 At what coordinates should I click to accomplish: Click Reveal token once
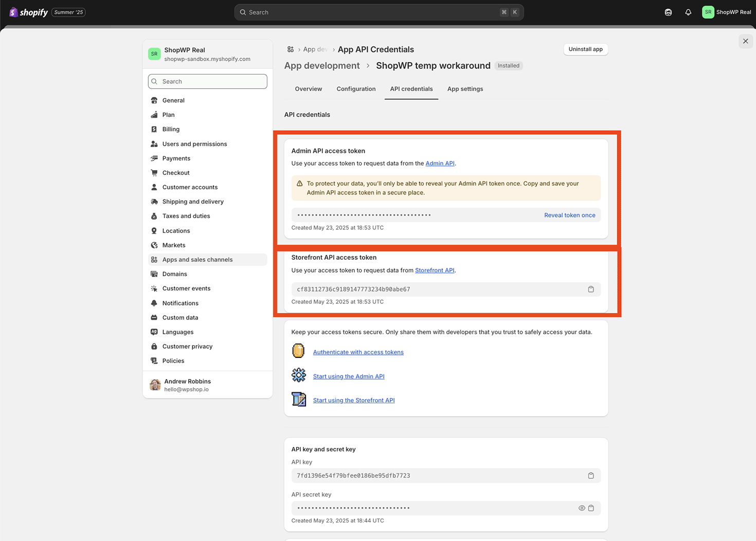[570, 215]
